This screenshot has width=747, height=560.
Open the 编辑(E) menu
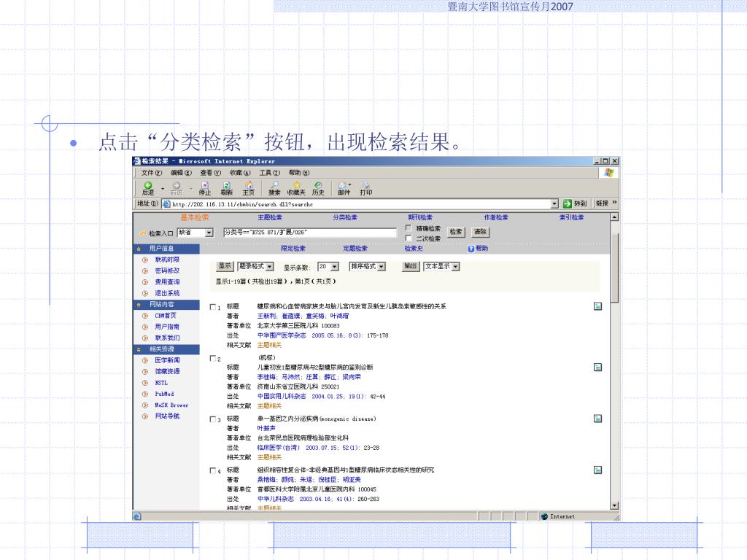181,173
